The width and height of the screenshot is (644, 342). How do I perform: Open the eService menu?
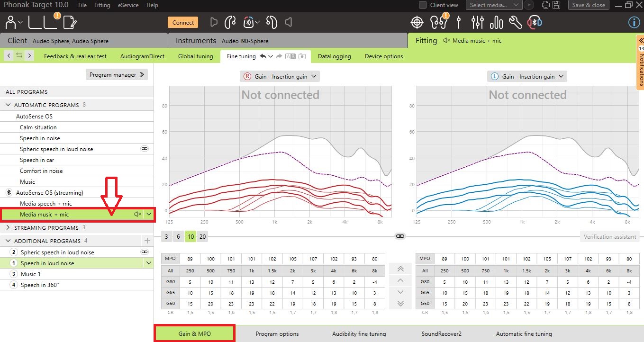(128, 5)
